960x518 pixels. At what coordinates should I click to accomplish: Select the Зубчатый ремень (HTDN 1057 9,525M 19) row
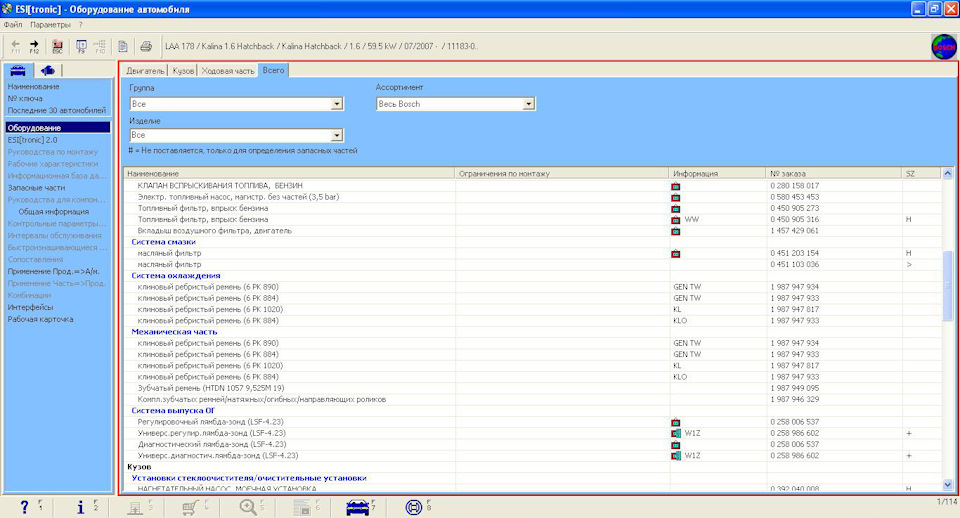pos(533,388)
